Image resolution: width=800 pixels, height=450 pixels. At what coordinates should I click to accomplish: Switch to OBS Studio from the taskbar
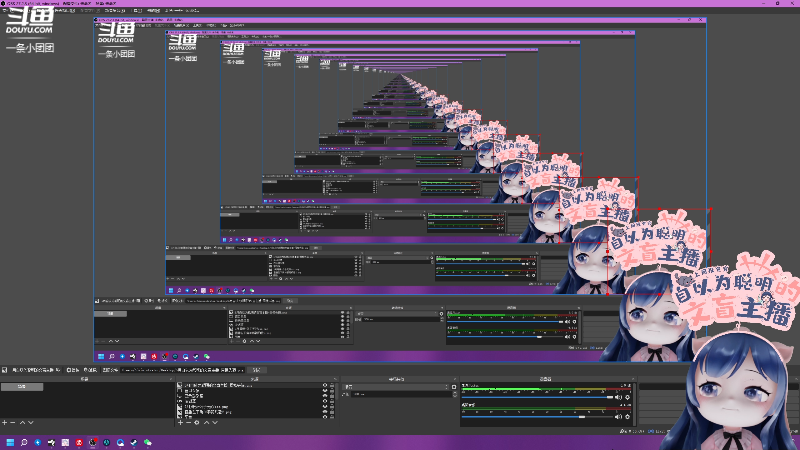(x=92, y=442)
